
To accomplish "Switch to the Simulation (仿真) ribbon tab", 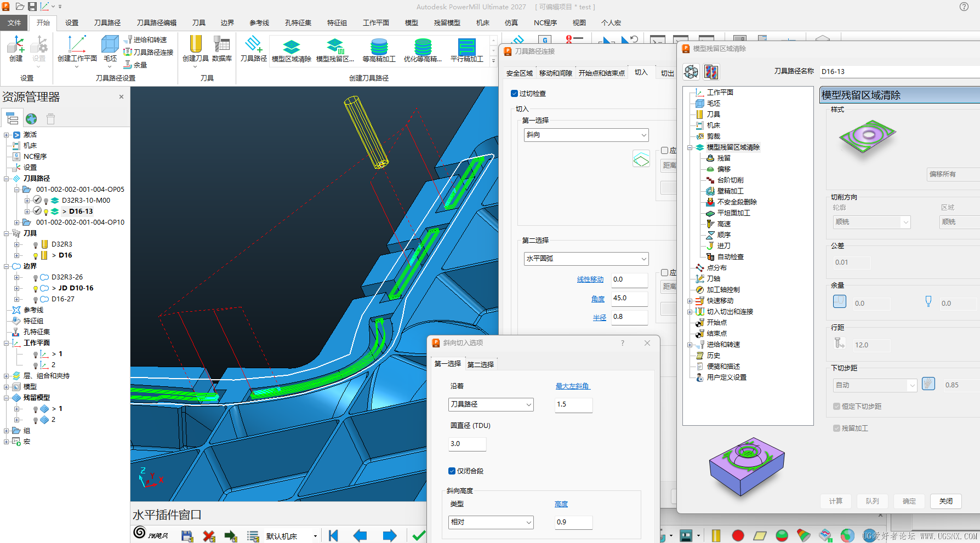I will click(511, 22).
